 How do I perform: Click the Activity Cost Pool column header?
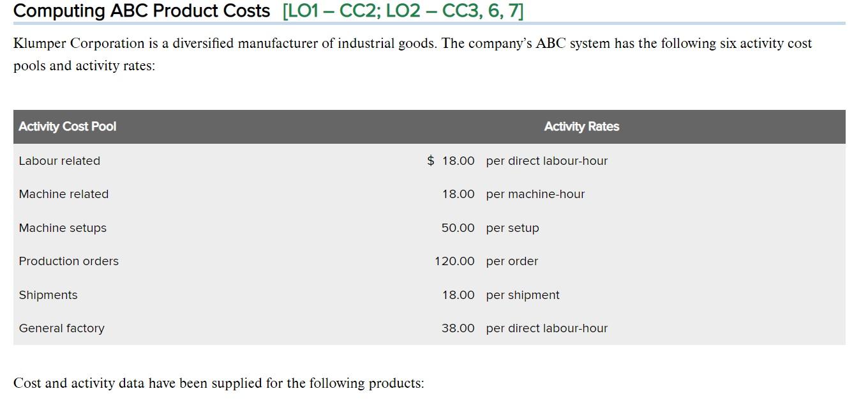pos(66,126)
